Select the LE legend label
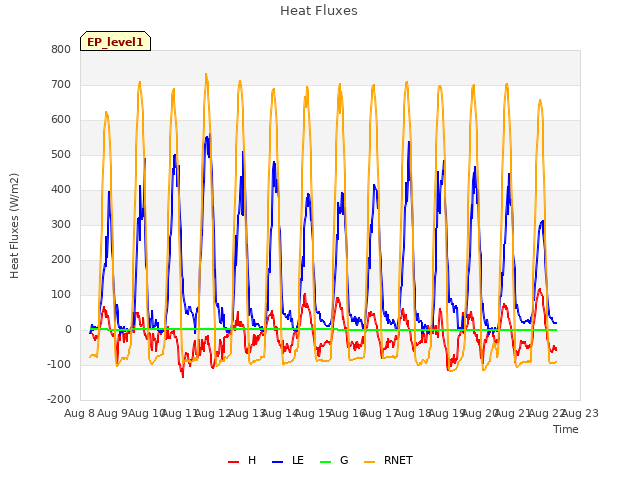Viewport: 640px width, 480px height. pos(298,460)
